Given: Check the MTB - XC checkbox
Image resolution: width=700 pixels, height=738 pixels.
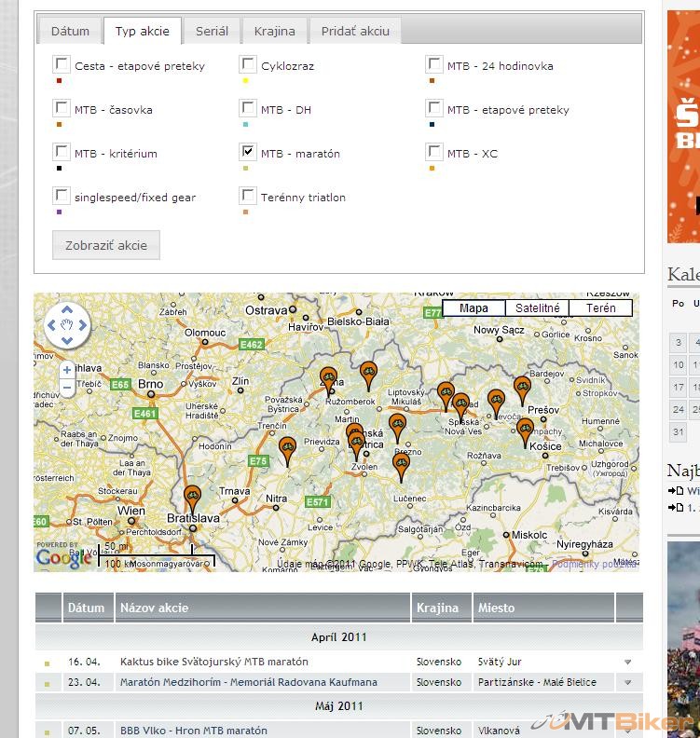Looking at the screenshot, I should tap(434, 151).
